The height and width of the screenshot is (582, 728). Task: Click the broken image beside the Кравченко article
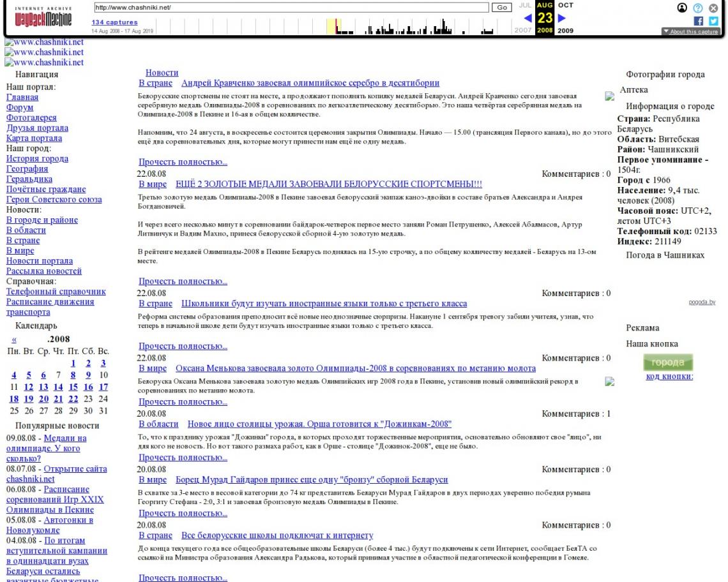point(610,96)
